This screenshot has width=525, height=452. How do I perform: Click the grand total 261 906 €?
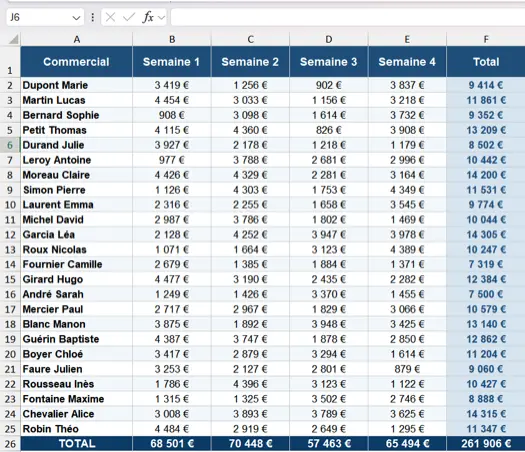(x=486, y=444)
